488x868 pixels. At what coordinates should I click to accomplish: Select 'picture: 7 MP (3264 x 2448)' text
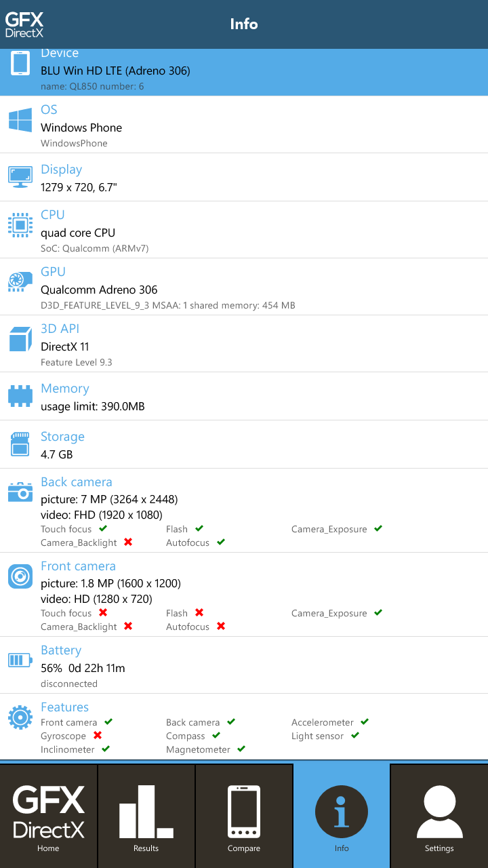[109, 499]
